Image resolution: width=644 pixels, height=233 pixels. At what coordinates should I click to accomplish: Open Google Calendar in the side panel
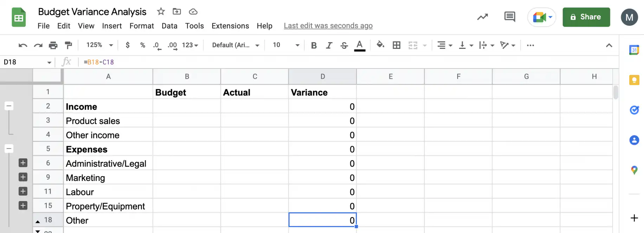634,50
